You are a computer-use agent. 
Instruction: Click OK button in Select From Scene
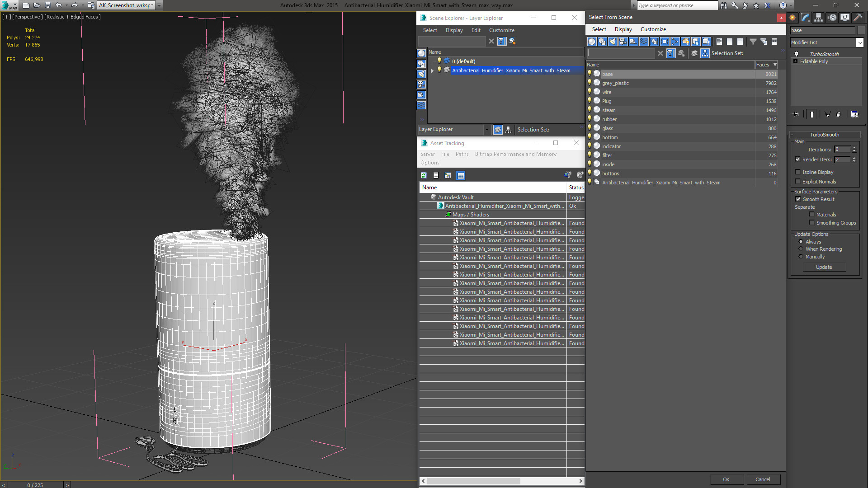click(726, 479)
